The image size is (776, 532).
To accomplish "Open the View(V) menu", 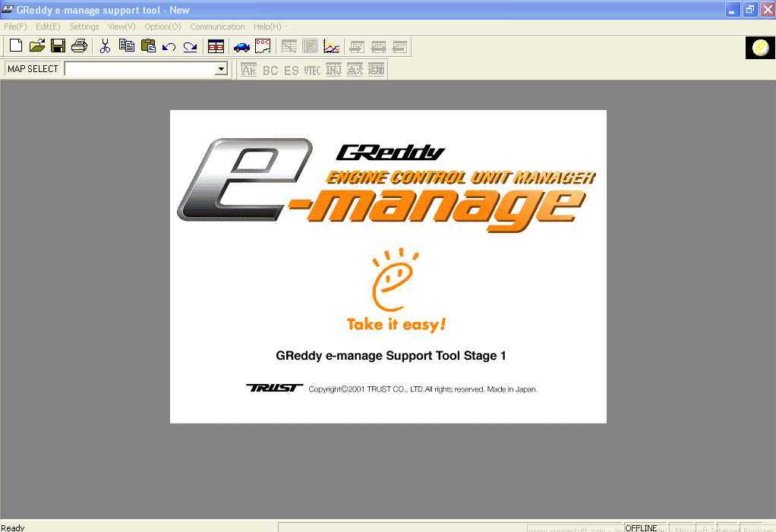I will click(x=121, y=27).
